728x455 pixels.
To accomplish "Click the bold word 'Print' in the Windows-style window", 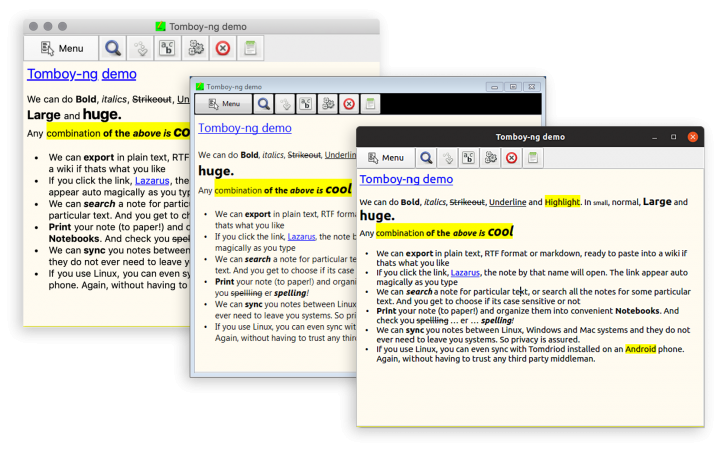I will (x=224, y=282).
